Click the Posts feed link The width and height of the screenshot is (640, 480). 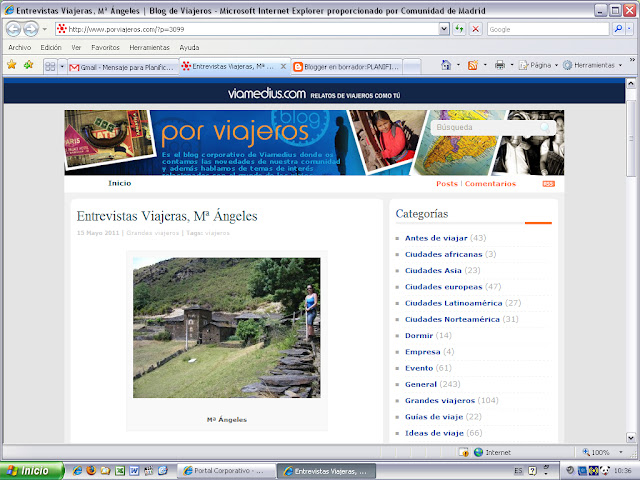[x=447, y=184]
